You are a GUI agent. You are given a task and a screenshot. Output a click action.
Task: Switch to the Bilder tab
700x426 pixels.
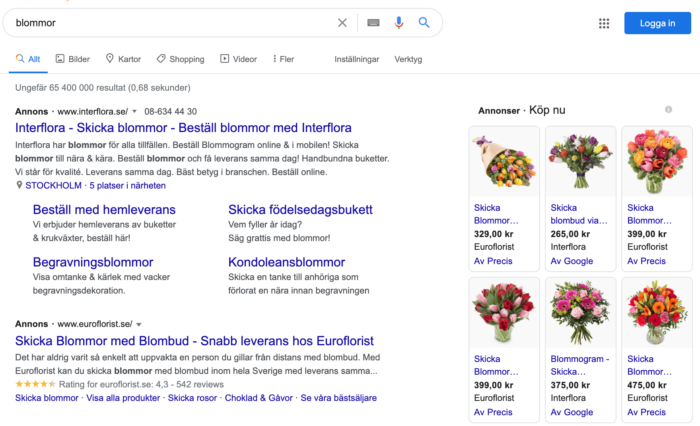pos(72,59)
